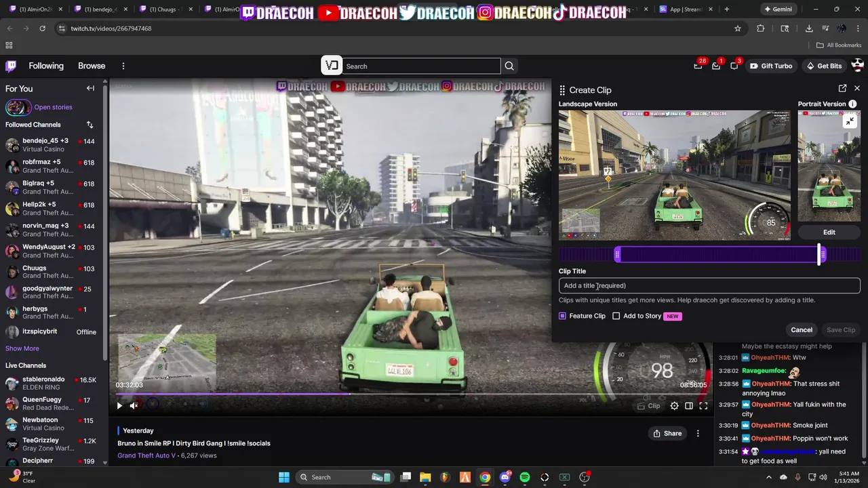The width and height of the screenshot is (868, 488).
Task: Open notifications inbox with 1 badge
Action: (716, 66)
